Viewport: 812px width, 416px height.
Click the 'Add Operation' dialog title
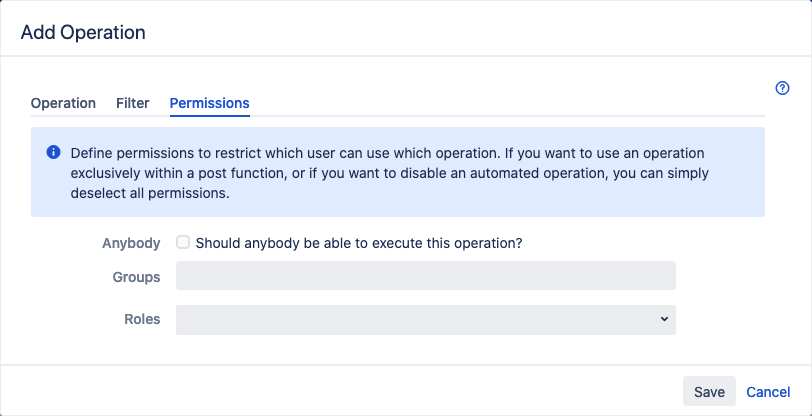(x=83, y=32)
